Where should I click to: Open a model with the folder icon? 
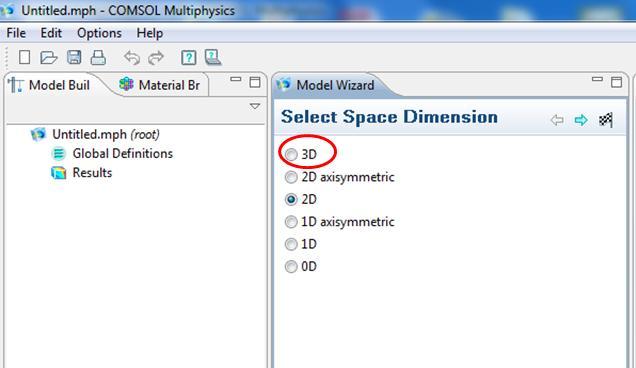(49, 57)
